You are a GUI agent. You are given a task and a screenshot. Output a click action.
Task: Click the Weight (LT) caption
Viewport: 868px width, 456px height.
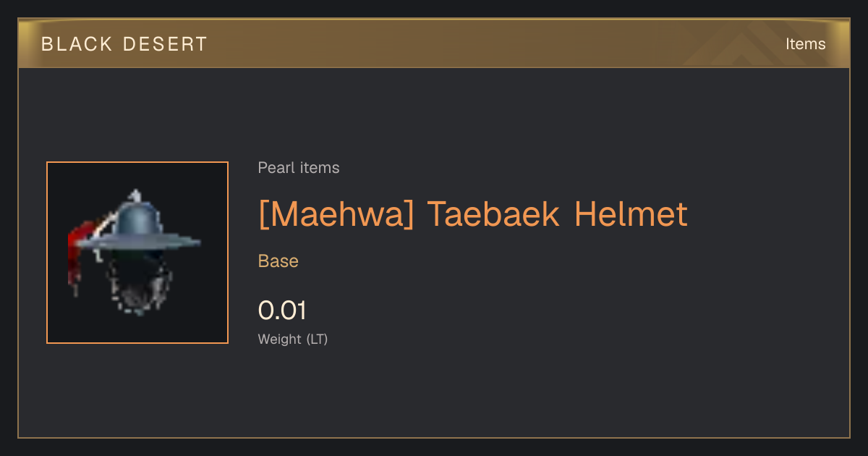coord(293,339)
